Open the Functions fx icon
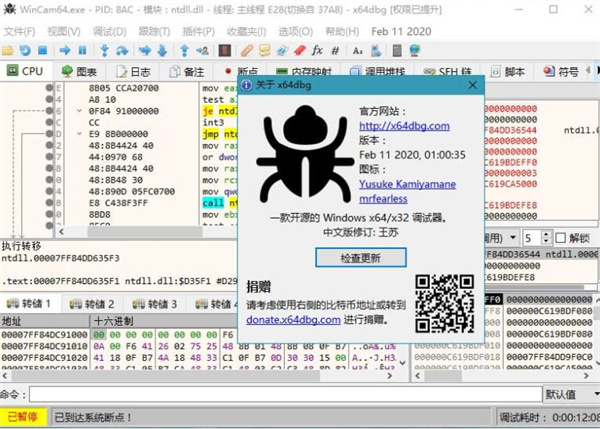The width and height of the screenshot is (600, 429). [317, 51]
